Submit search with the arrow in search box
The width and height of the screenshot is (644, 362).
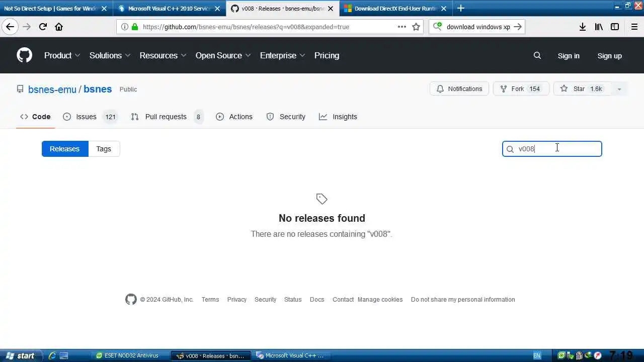tap(518, 27)
